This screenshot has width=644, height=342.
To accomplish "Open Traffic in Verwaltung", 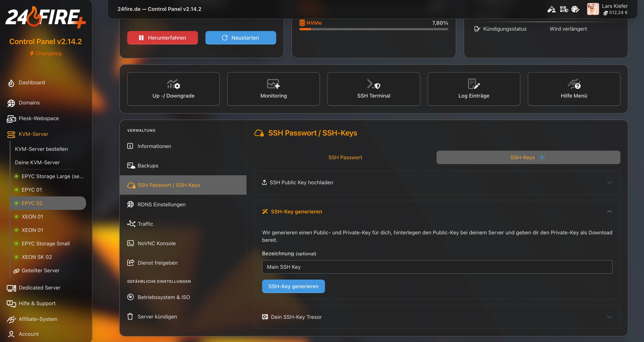I will 183,224.
